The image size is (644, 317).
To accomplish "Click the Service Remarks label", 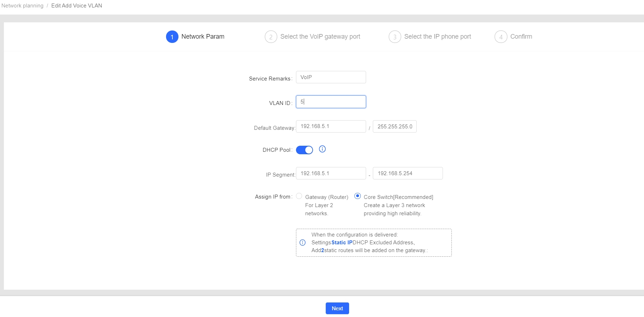I will [x=270, y=79].
